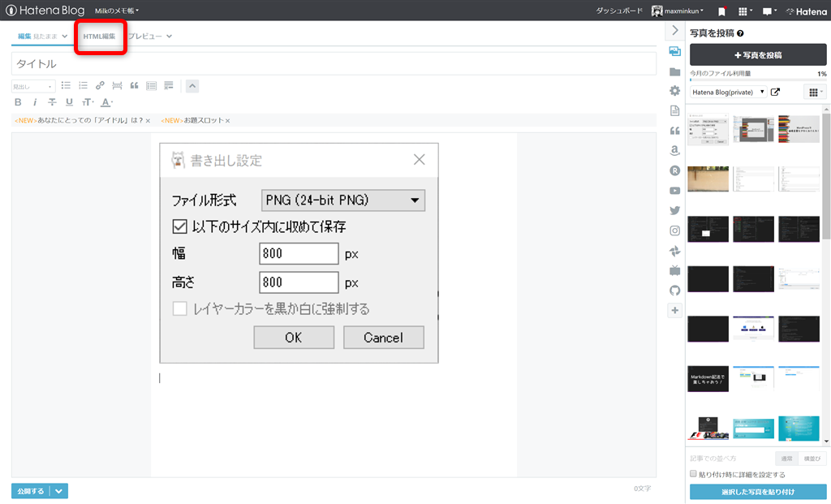Click the +写真を投稿 upload button
The width and height of the screenshot is (831, 504).
point(758,54)
